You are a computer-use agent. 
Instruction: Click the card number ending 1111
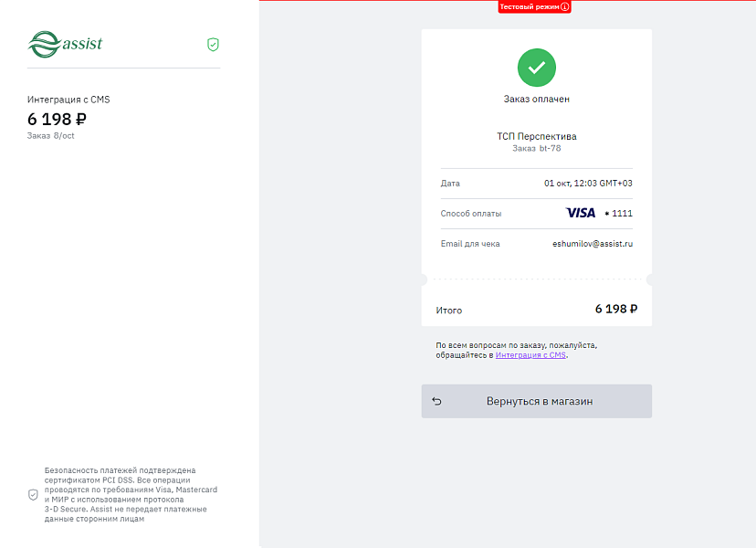tap(618, 213)
